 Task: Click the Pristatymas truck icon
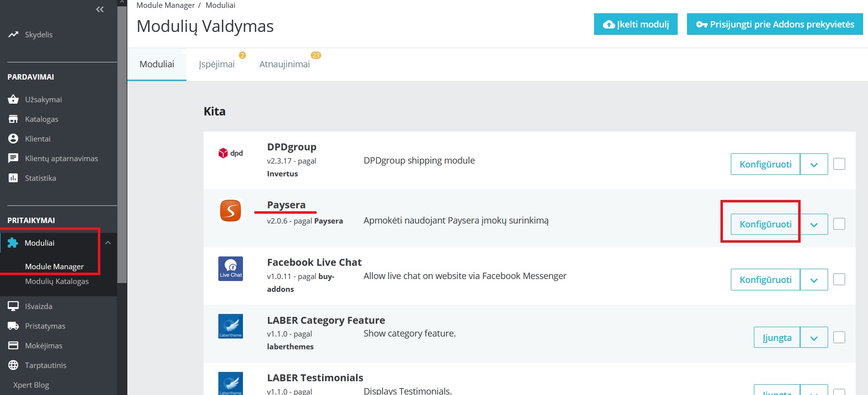coord(13,326)
